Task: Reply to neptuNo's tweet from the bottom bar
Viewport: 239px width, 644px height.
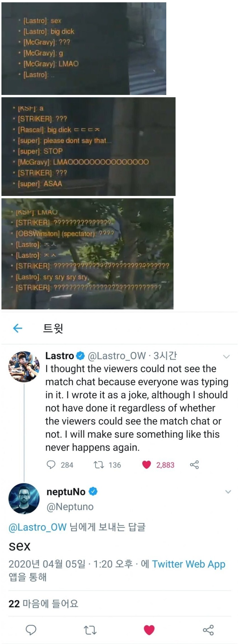Action: point(31,630)
